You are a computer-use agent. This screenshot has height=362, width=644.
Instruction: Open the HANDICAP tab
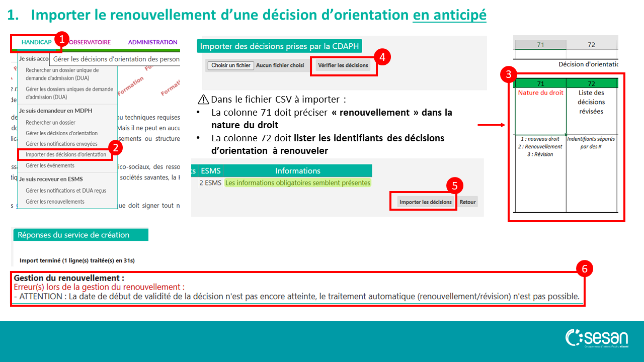tap(36, 43)
